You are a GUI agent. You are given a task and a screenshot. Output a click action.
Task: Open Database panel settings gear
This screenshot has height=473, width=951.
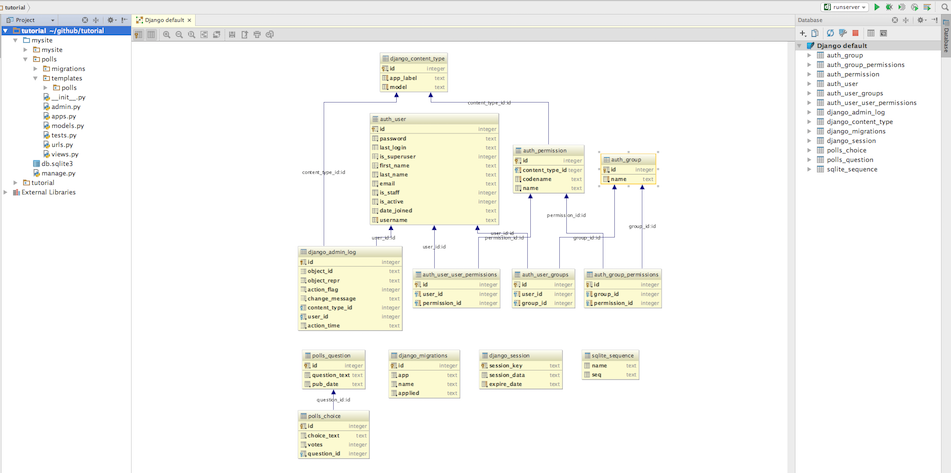[922, 20]
